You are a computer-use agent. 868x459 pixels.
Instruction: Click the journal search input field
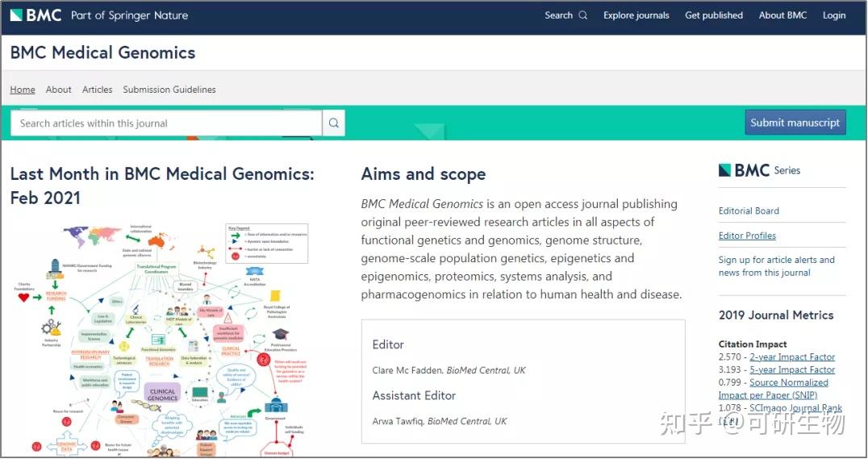165,123
